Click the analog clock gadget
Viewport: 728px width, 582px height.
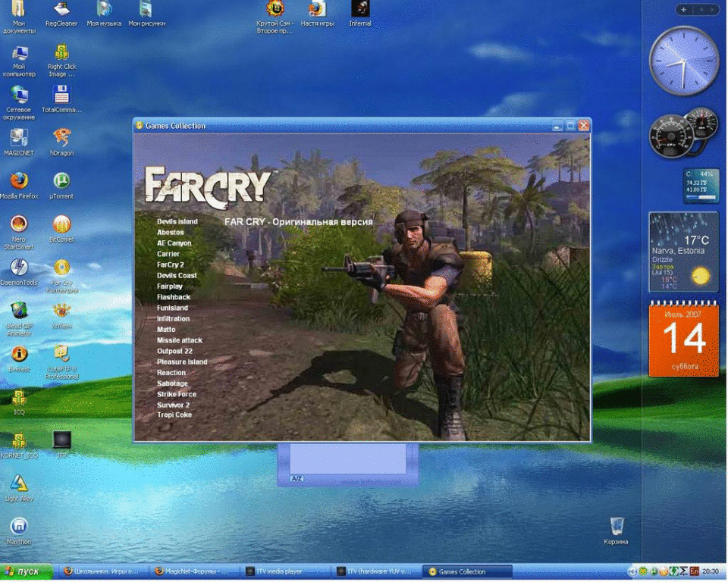(x=683, y=61)
